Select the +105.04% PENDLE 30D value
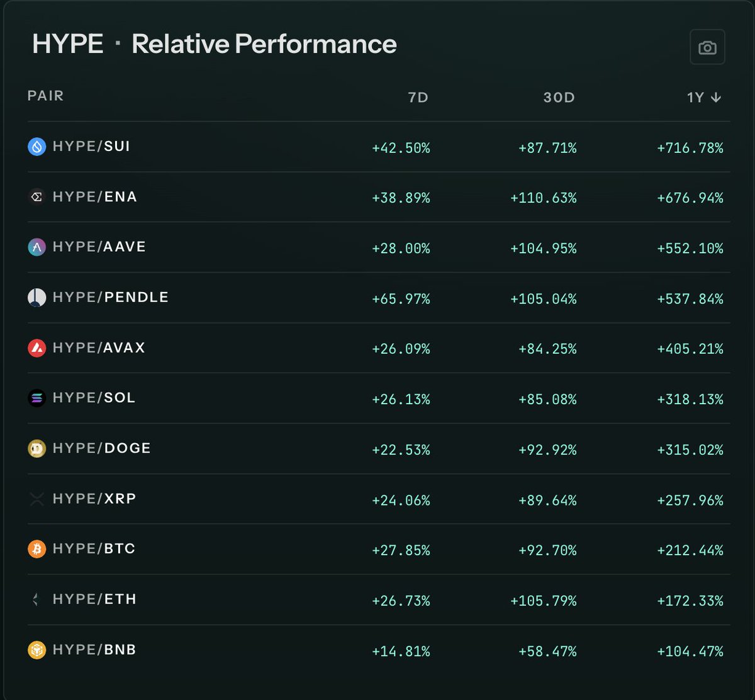Screen dimensions: 755x700 tap(544, 299)
